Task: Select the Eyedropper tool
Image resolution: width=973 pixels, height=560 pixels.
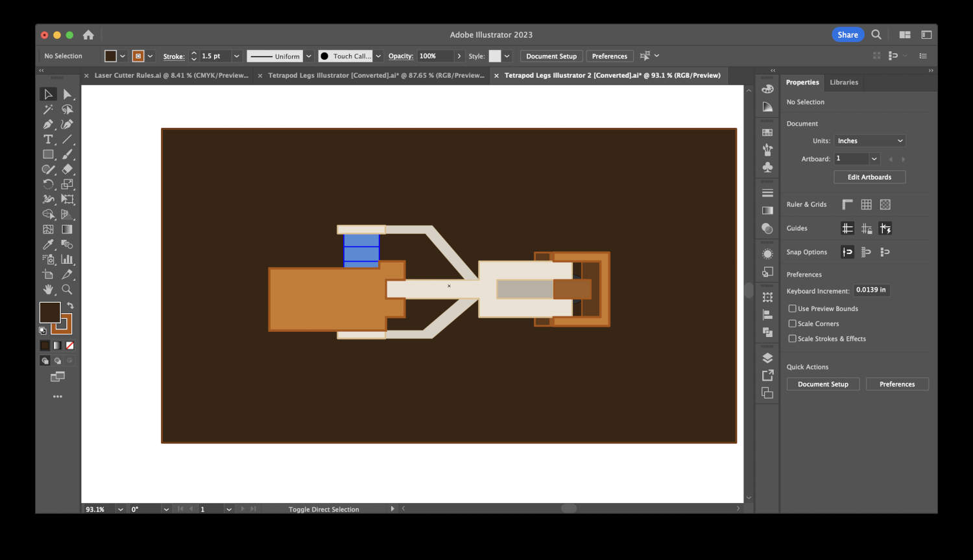Action: click(48, 244)
